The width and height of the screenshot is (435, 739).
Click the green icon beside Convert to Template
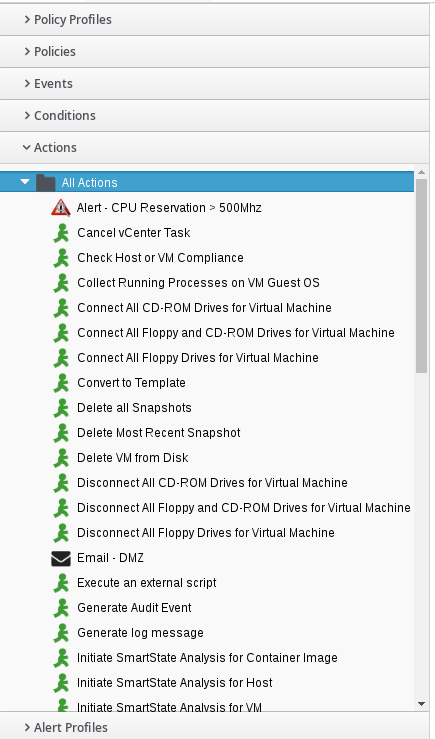point(61,383)
